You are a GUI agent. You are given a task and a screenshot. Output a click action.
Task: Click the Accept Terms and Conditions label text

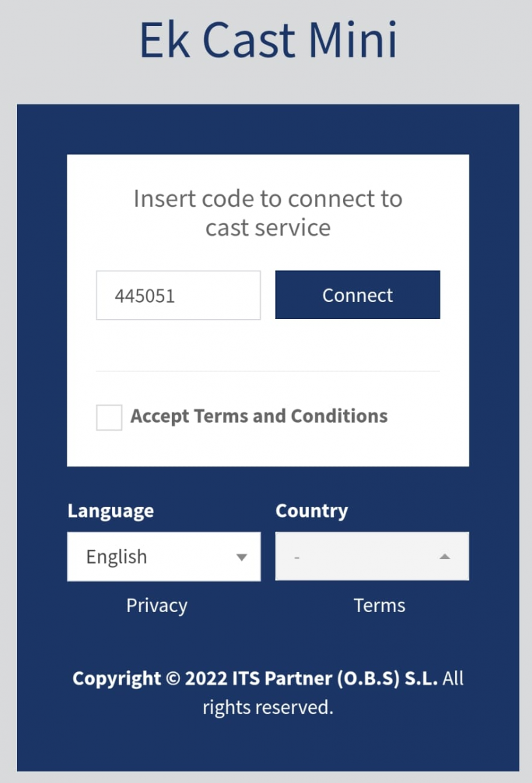pyautogui.click(x=259, y=416)
